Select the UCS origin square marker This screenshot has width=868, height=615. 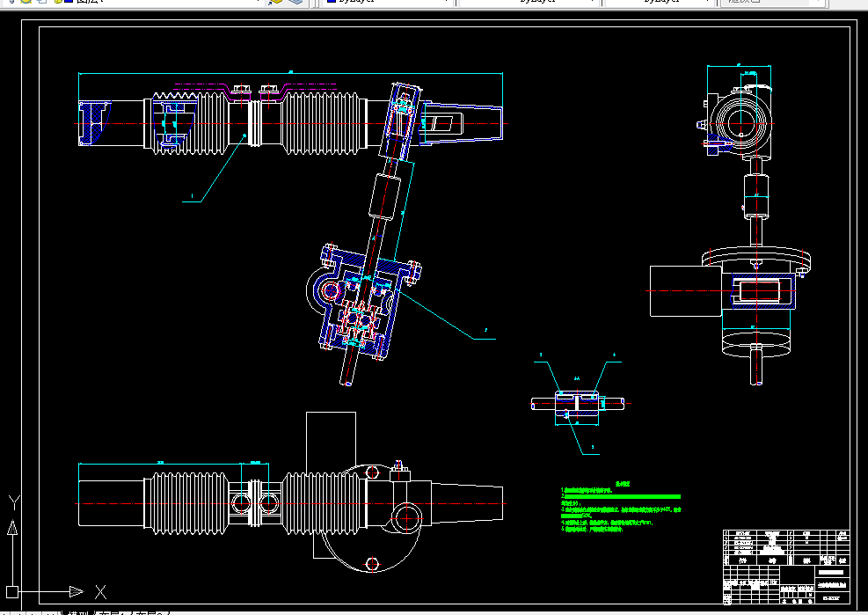coord(12,592)
